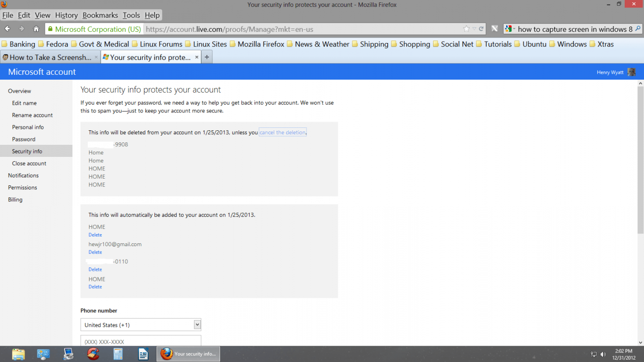Open LibreOffice Writer taskbar icon
The image size is (644, 362).
click(143, 354)
